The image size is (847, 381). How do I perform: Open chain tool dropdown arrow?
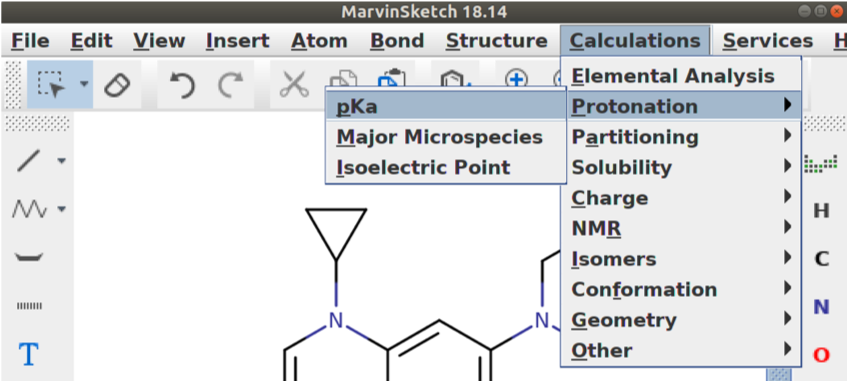click(x=62, y=209)
